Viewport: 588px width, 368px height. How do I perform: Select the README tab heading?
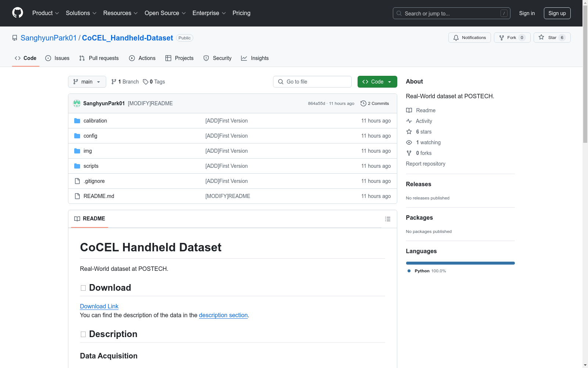90,219
